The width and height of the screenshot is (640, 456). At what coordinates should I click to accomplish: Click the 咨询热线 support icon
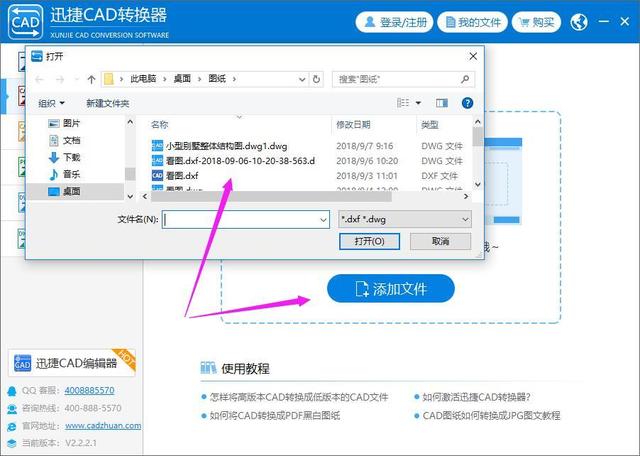pos(12,408)
